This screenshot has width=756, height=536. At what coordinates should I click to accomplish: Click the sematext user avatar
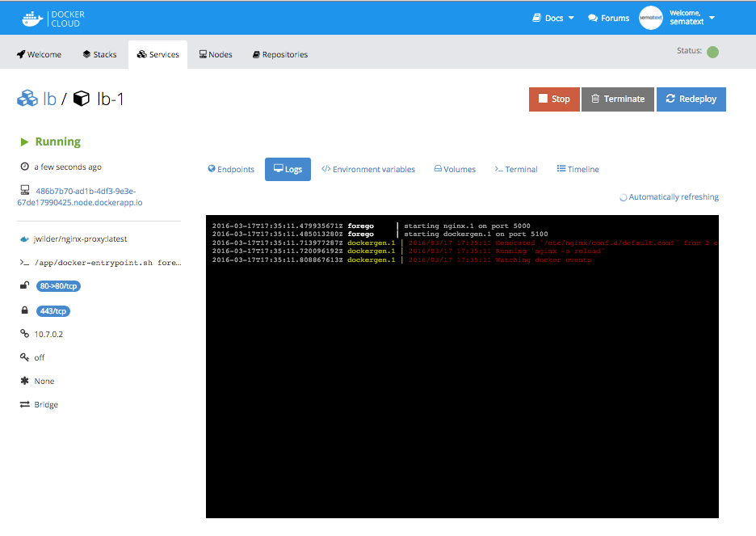[651, 18]
